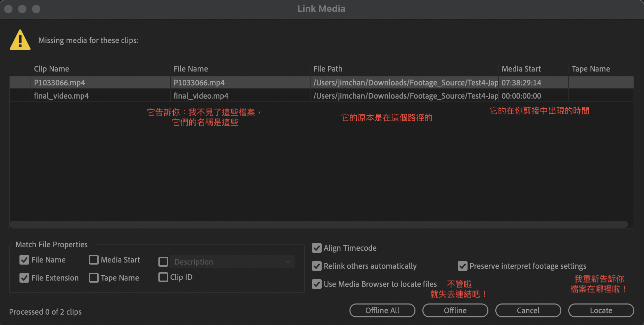Tick the Description property checkbox
Screen dimensions: 644x325
tap(163, 262)
